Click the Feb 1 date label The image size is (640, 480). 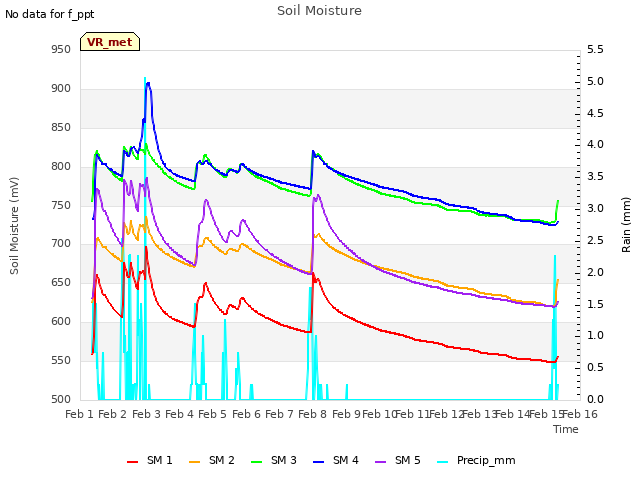pos(80,414)
